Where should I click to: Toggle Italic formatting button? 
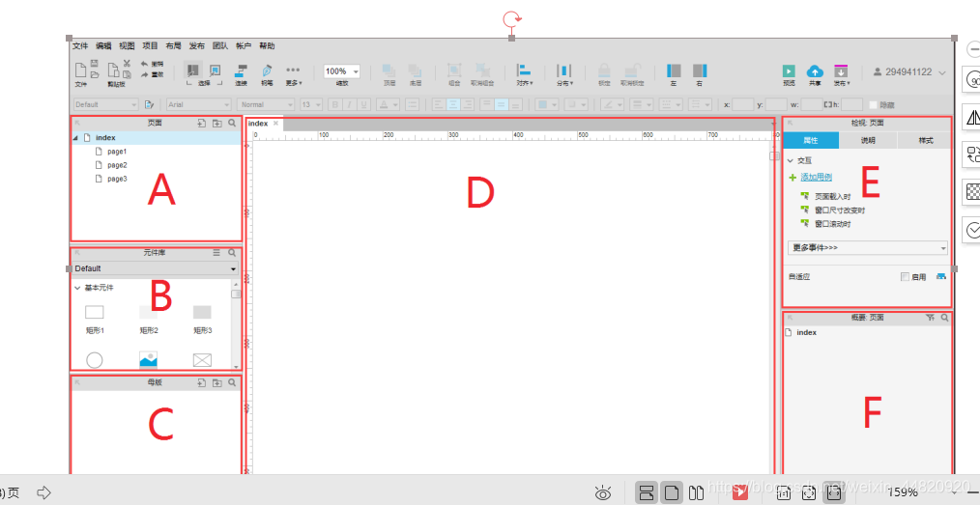[349, 105]
